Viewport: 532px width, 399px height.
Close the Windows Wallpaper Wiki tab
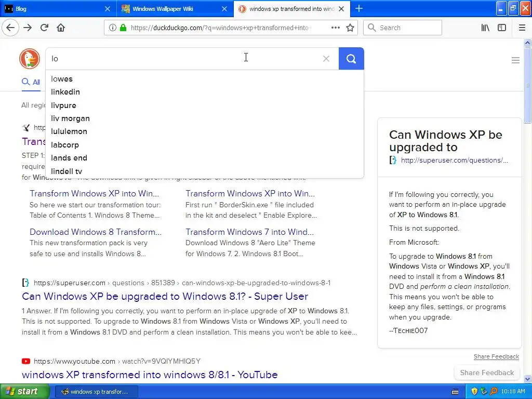224,9
